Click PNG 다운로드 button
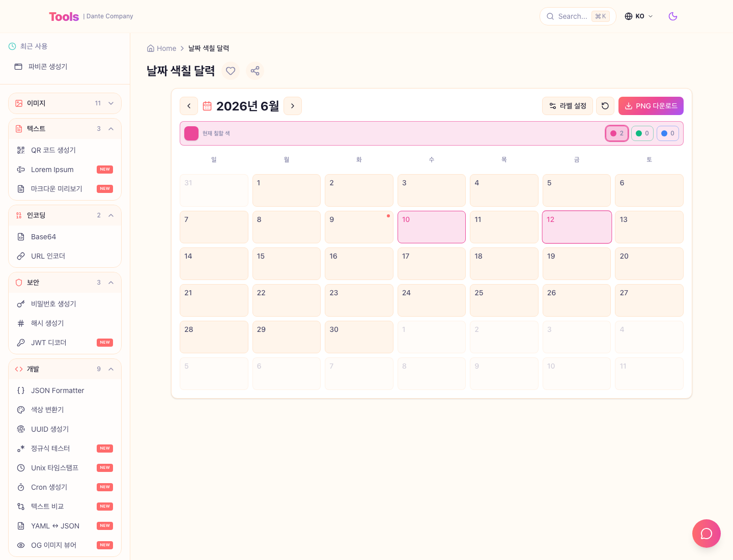Image resolution: width=733 pixels, height=560 pixels. point(651,106)
